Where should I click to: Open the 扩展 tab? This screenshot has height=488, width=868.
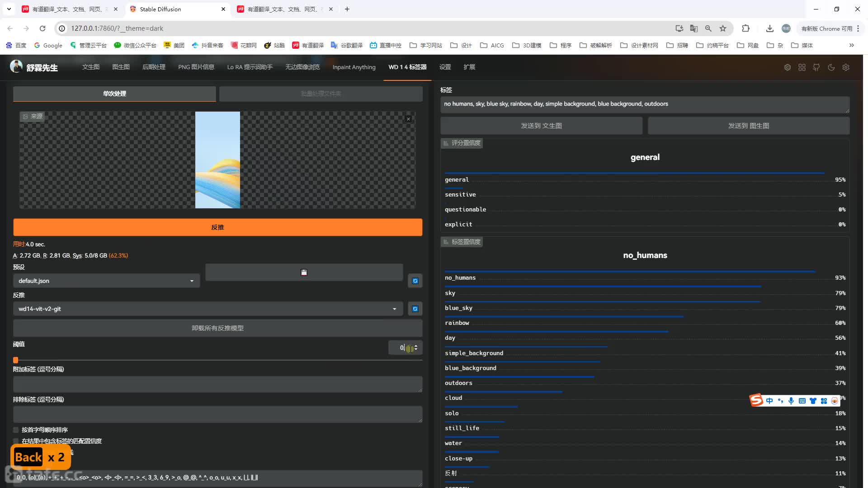pyautogui.click(x=469, y=67)
